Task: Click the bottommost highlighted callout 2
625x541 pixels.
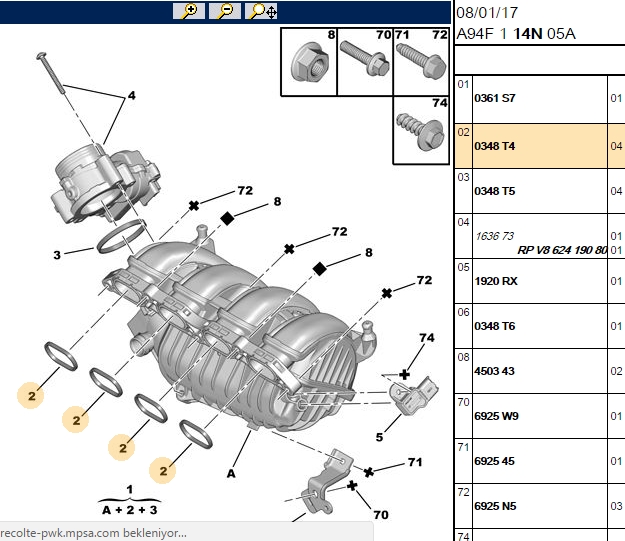Action: tap(163, 471)
